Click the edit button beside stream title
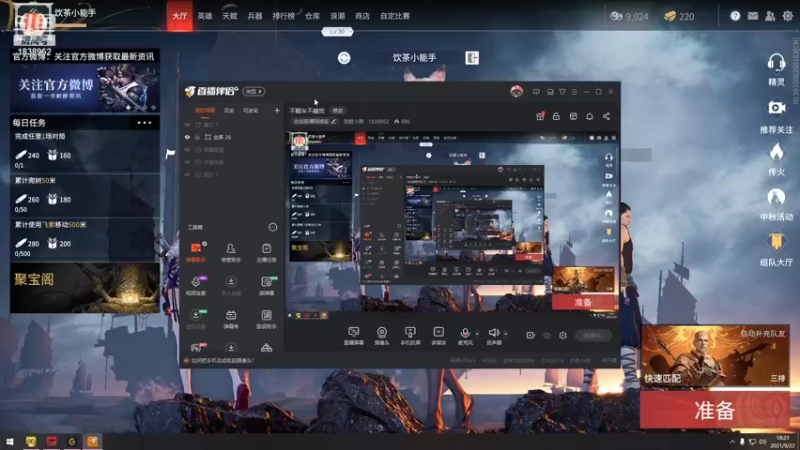The width and height of the screenshot is (800, 450). pos(338,110)
